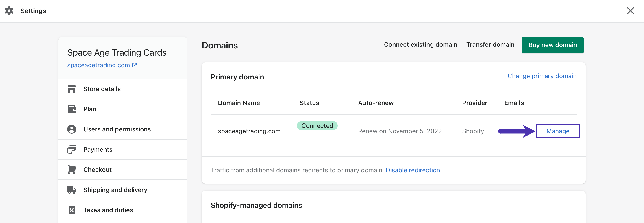Select Checkout in the sidebar
Image resolution: width=644 pixels, height=223 pixels.
click(x=123, y=170)
